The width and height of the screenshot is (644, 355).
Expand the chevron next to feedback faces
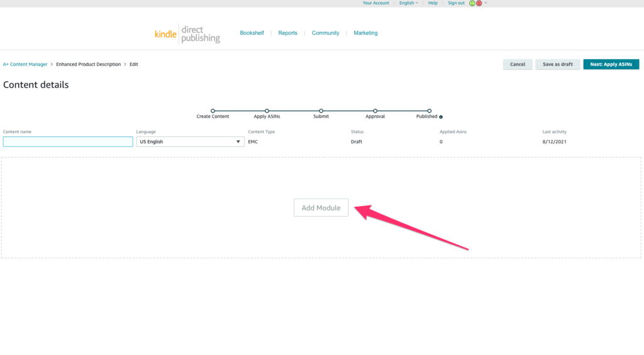(x=486, y=3)
